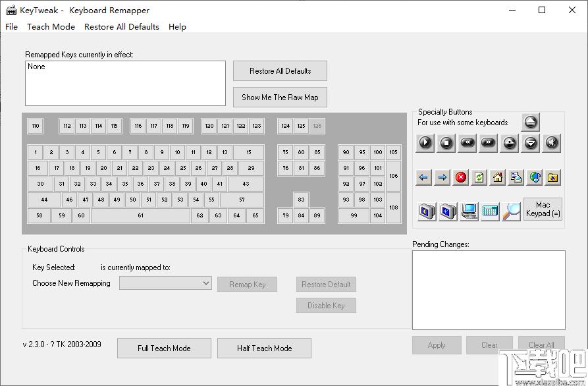Click the Disable Key button
The image size is (588, 386).
326,306
